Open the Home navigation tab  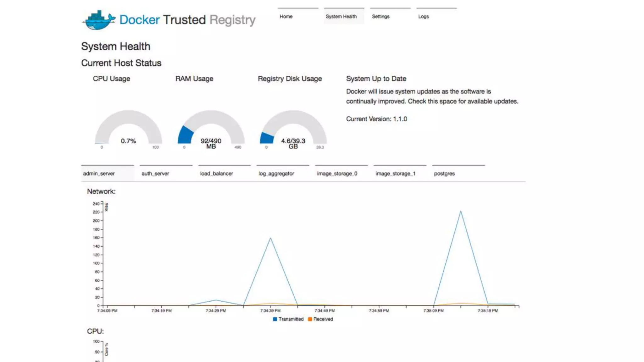(x=286, y=16)
